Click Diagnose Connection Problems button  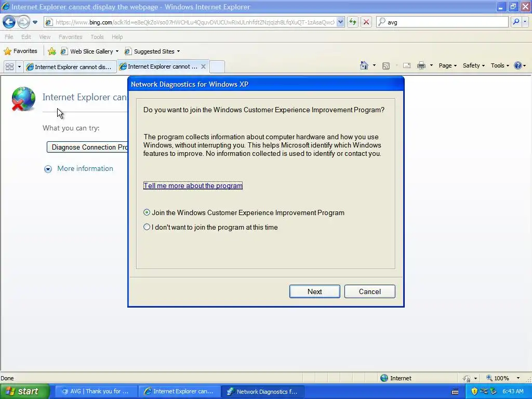(x=87, y=147)
